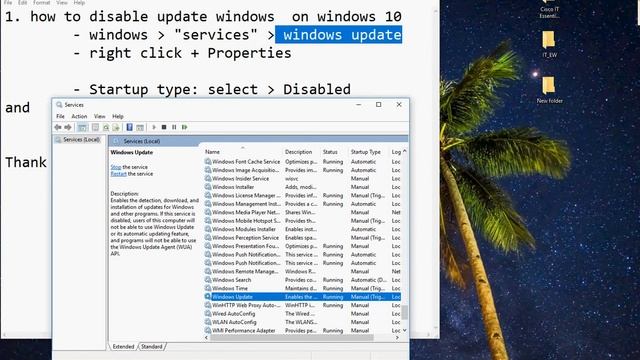Image resolution: width=640 pixels, height=360 pixels.
Task: Go back using the Services toolbar arrow
Action: (58, 127)
